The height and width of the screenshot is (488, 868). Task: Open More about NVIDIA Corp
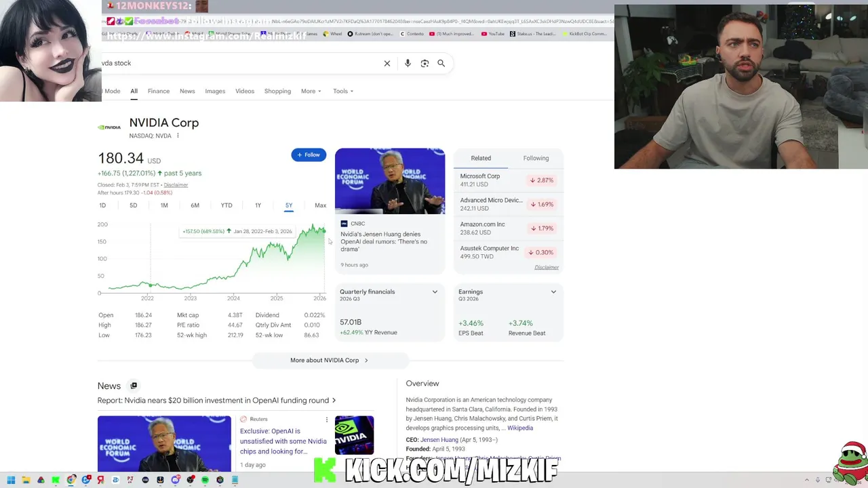pyautogui.click(x=329, y=361)
